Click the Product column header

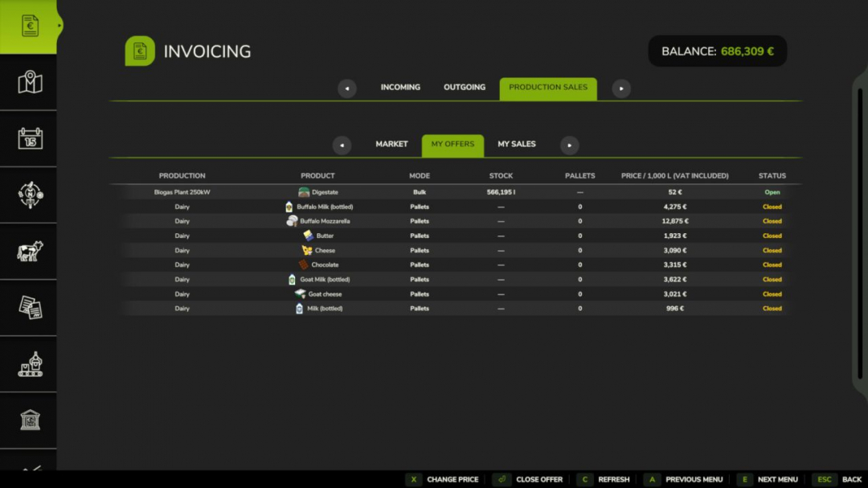[x=317, y=175]
